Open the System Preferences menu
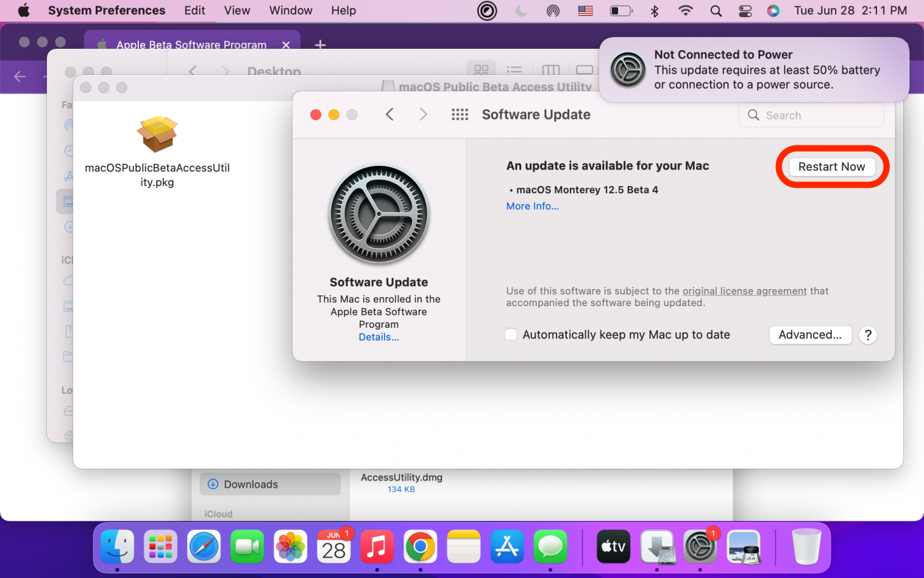This screenshot has height=578, width=924. pos(107,10)
